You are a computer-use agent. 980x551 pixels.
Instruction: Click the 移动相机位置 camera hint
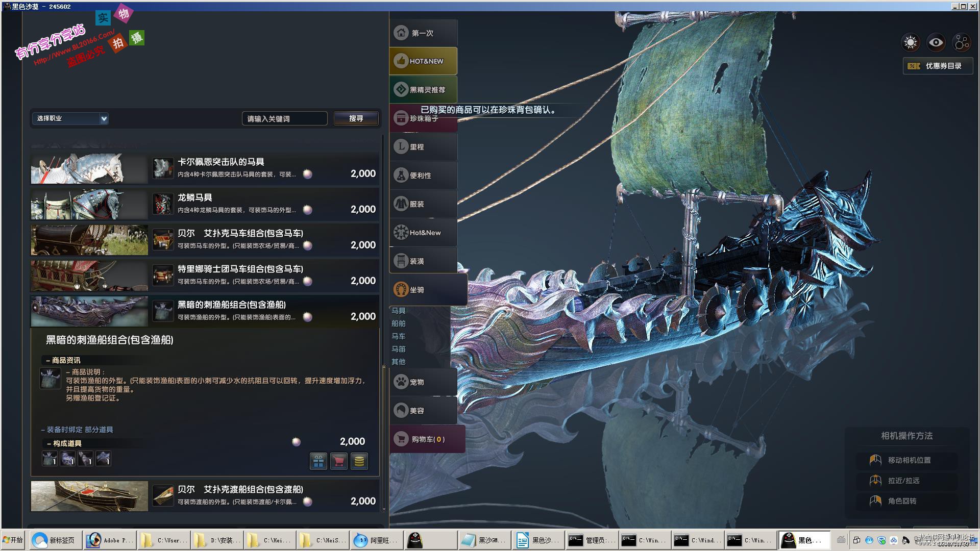906,460
